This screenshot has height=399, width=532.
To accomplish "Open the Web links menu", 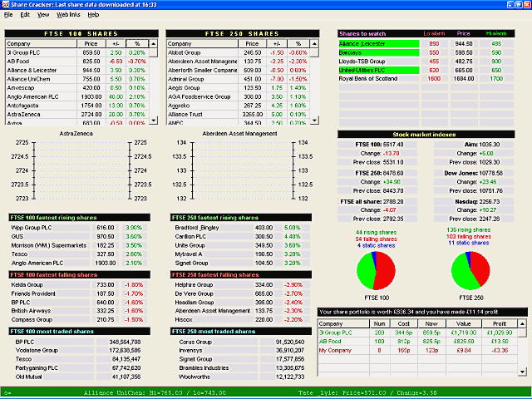I will [68, 15].
